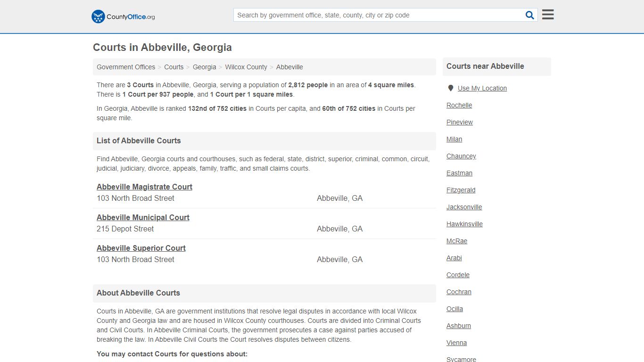The height and width of the screenshot is (362, 644).
Task: View courts near Arabi
Action: tap(454, 258)
